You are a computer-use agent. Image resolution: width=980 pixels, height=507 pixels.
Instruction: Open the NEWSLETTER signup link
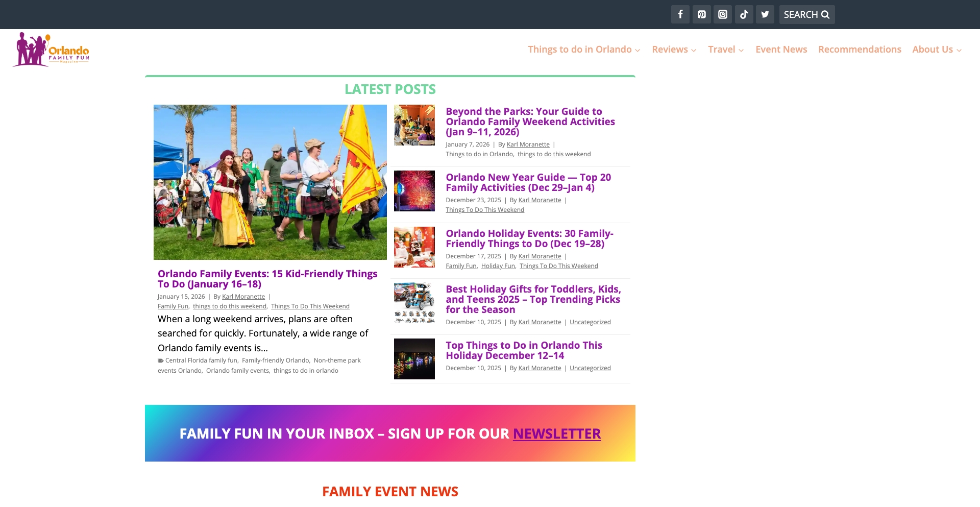tap(556, 433)
